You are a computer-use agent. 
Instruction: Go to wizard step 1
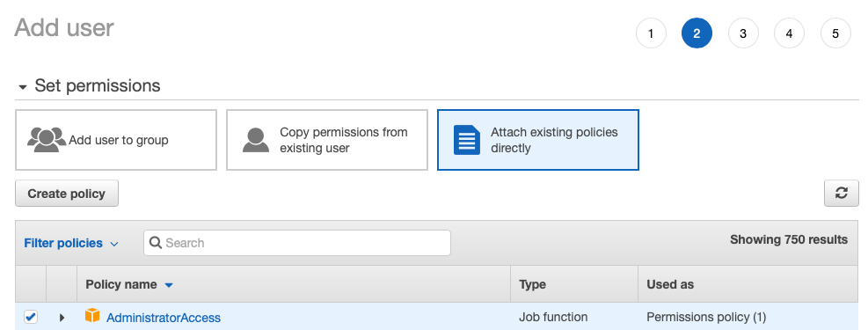pos(651,33)
